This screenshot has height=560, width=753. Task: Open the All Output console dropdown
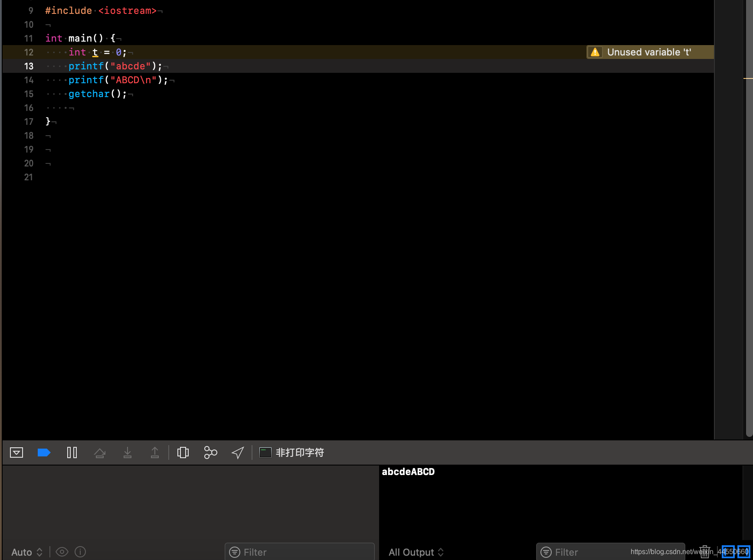(416, 552)
